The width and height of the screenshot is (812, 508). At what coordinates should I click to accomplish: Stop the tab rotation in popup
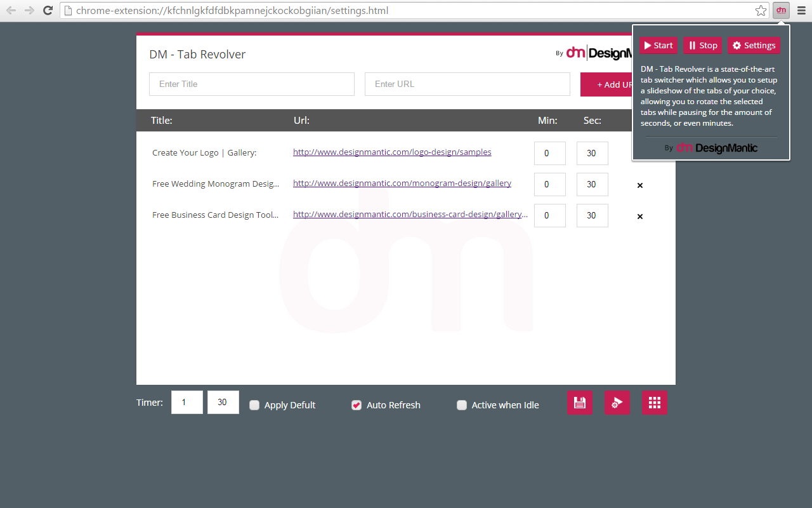click(703, 45)
